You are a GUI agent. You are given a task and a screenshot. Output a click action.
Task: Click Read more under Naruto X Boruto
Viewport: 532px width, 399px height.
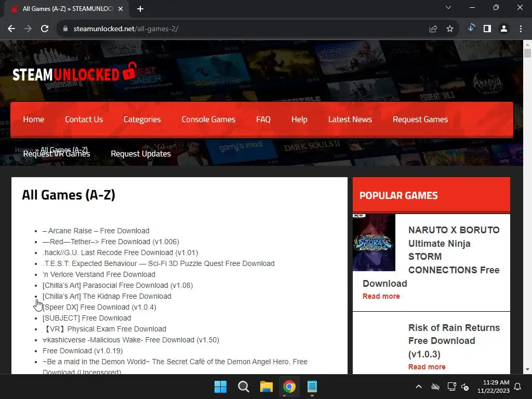[x=381, y=296]
